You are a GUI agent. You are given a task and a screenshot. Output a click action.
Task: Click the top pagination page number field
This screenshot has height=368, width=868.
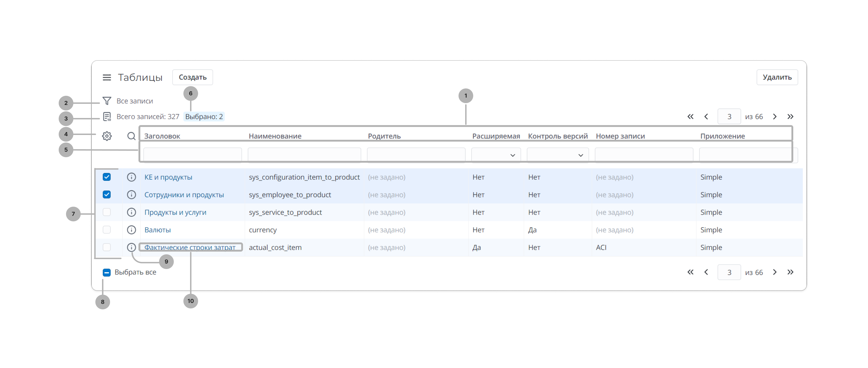[x=729, y=116]
